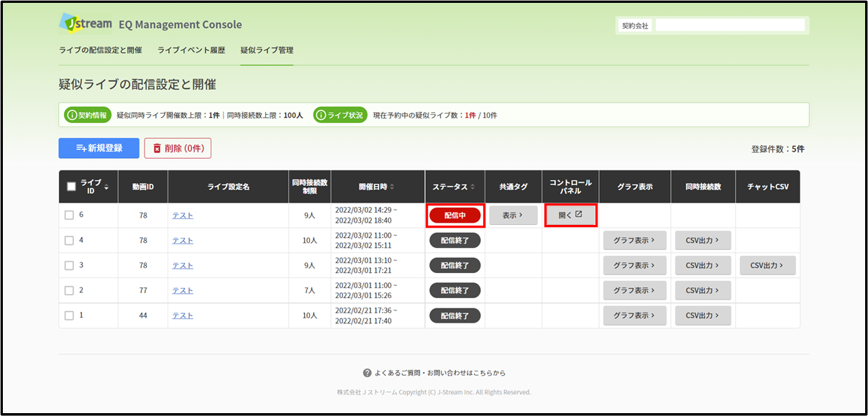Viewport: 868px width, 416px height.
Task: Switch to ライブイベント履歴 tab
Action: click(191, 50)
